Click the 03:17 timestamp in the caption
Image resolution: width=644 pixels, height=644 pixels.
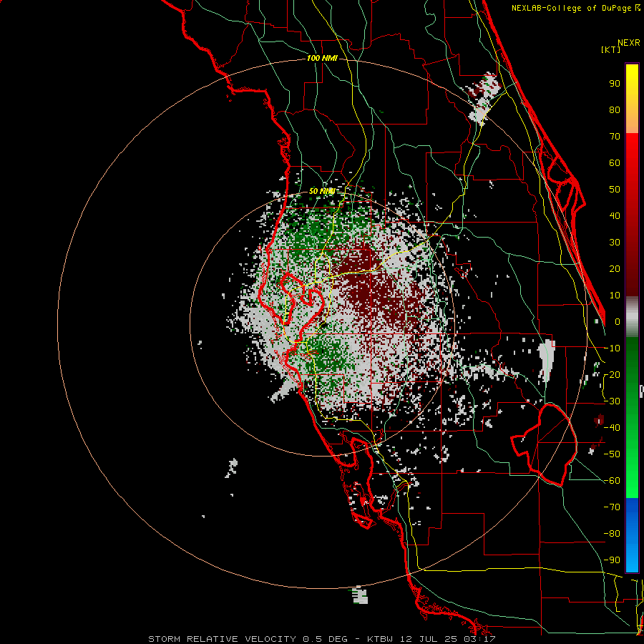479,639
